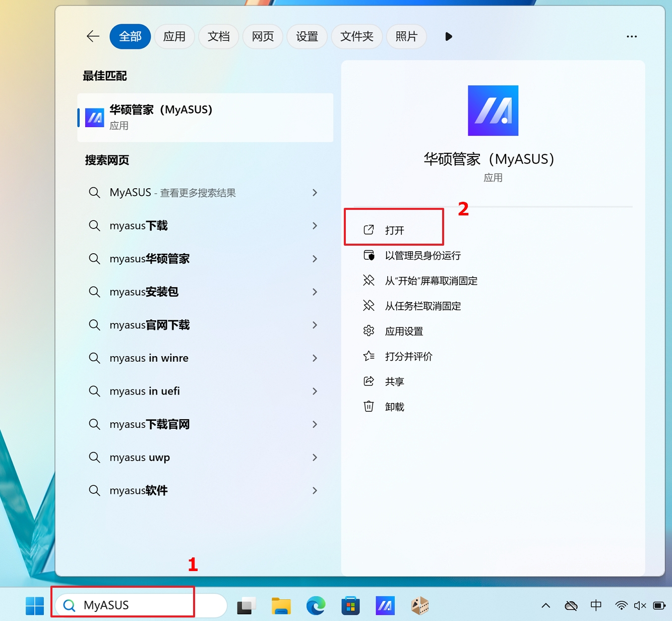Open the box-shaped app on taskbar

tap(419, 605)
